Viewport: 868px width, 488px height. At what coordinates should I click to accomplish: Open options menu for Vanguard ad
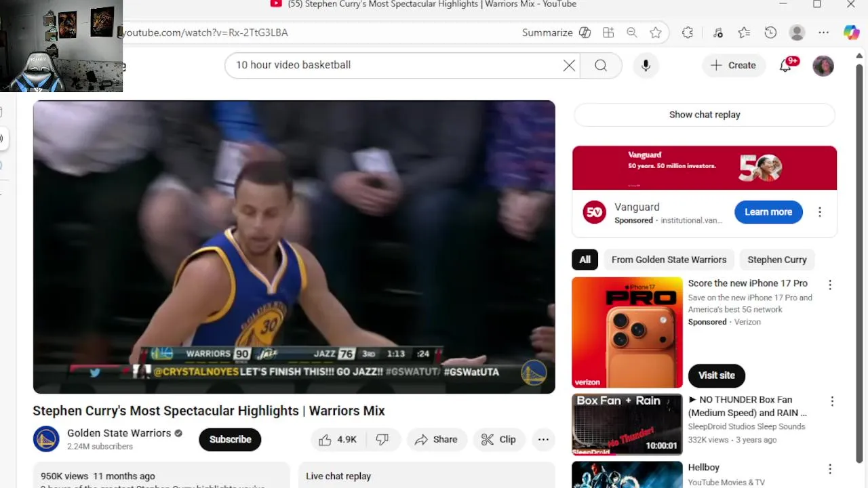[819, 212]
